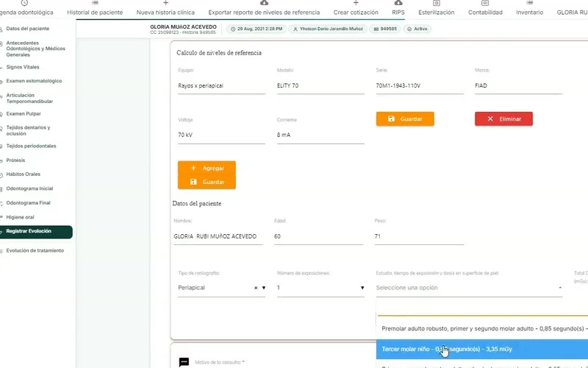This screenshot has height=368, width=588.
Task: Choose Premolar adulto robusto 0,85 segundo(s) option
Action: click(482, 328)
